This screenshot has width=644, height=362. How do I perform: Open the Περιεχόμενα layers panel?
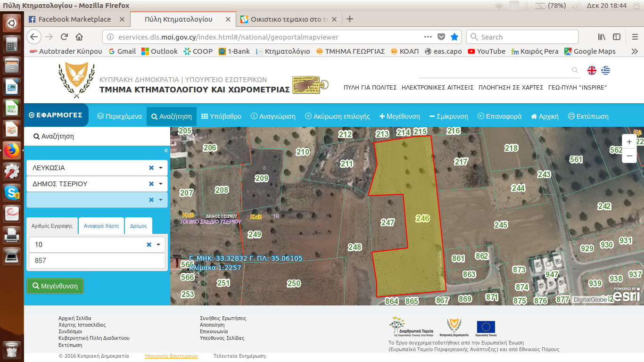119,116
